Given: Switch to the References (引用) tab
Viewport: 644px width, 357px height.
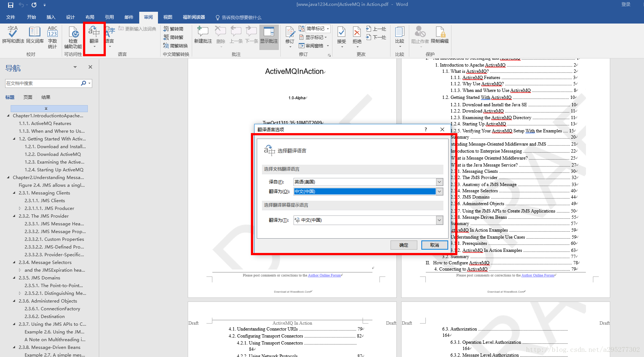Looking at the screenshot, I should pos(109,17).
